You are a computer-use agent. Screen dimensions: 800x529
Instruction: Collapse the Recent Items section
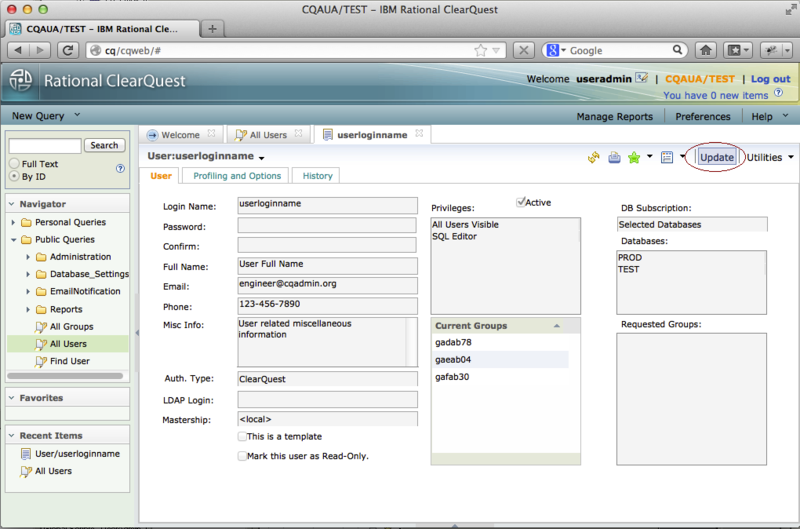click(11, 435)
